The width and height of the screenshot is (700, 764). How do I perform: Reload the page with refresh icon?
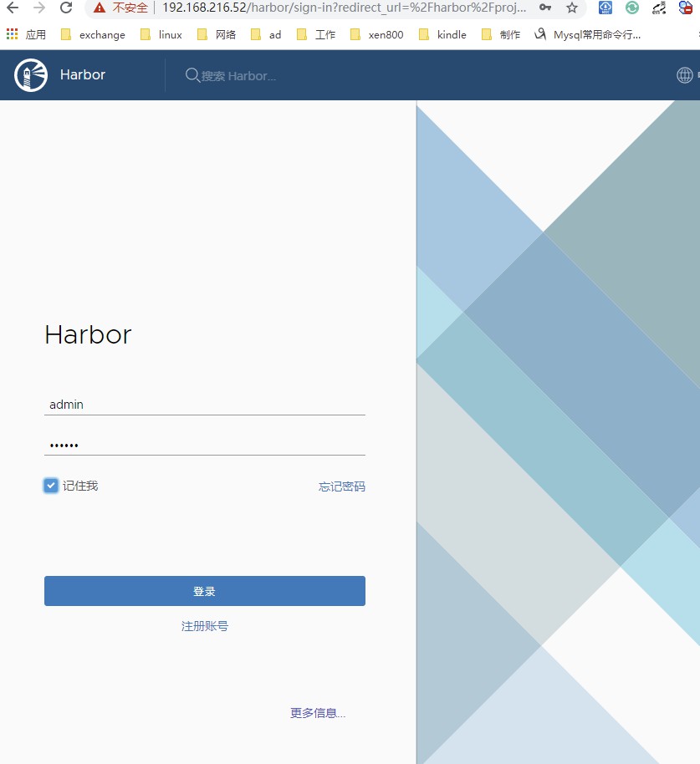pyautogui.click(x=66, y=8)
